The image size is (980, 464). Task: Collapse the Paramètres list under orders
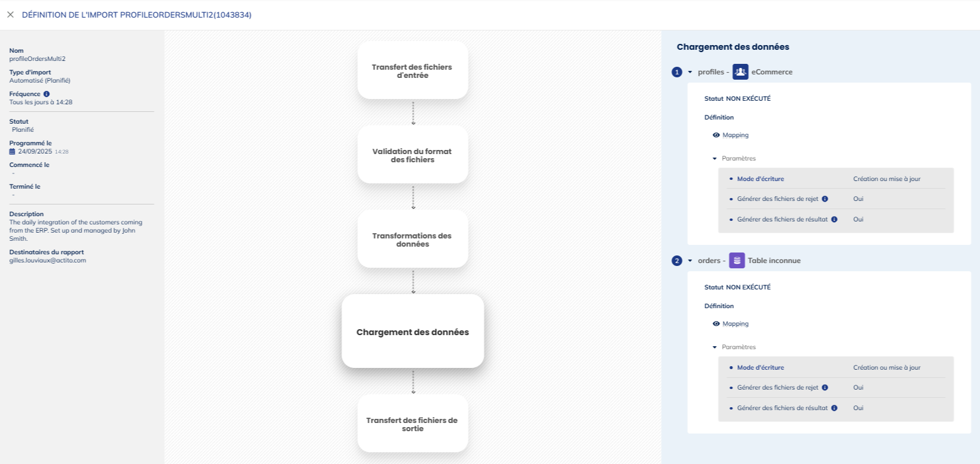coord(714,347)
